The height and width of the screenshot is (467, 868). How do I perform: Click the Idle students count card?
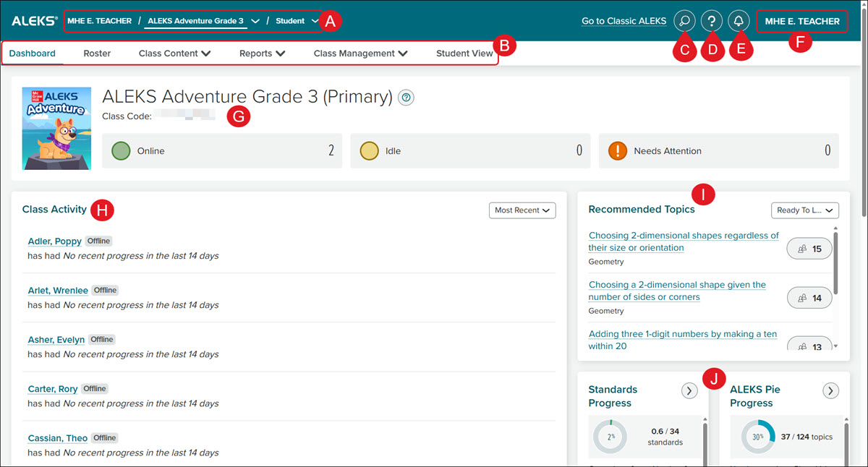(471, 151)
